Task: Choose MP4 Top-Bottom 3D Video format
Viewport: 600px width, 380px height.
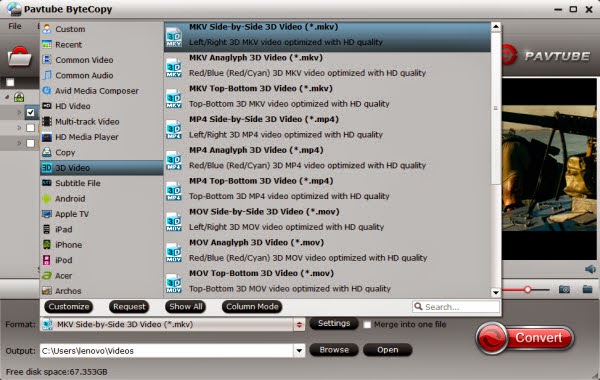Action: coord(328,191)
